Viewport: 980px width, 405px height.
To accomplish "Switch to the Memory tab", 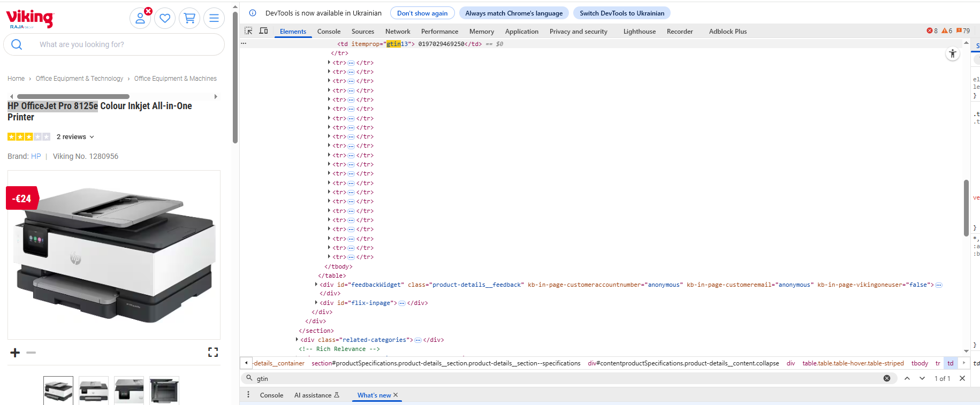I will (x=482, y=32).
